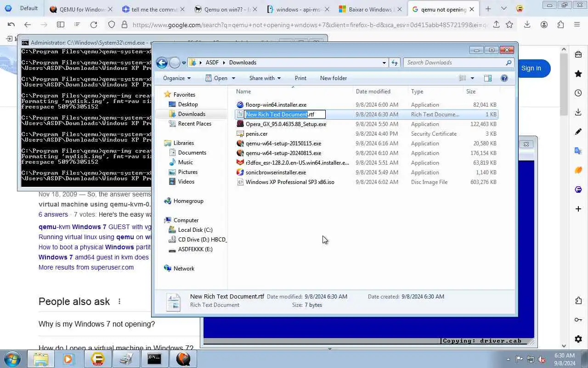Bookmark this page with star icon
Screen dimensions: 588x368
point(509,25)
